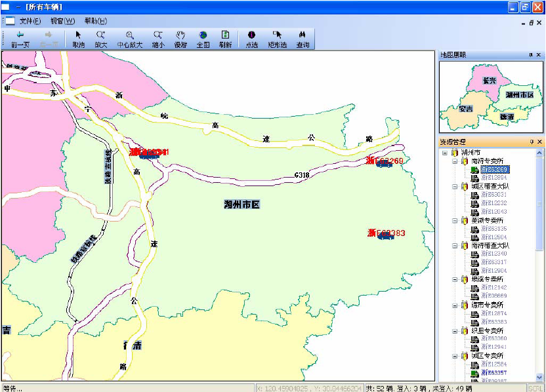Screen dimensions: 546x392
Task: Activate the 中心放大 (center zoom) tool
Action: pos(130,39)
